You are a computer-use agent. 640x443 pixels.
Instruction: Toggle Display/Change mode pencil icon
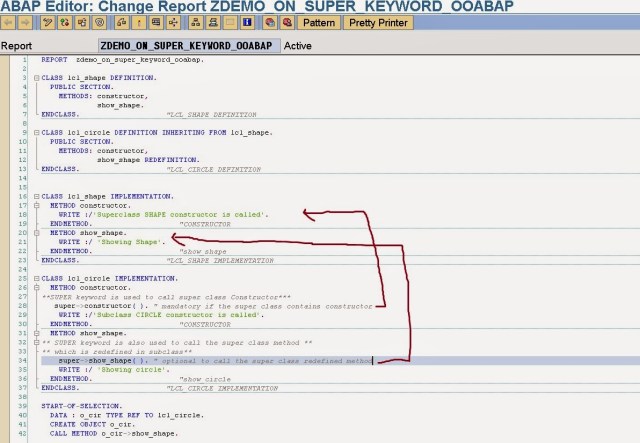(48, 22)
